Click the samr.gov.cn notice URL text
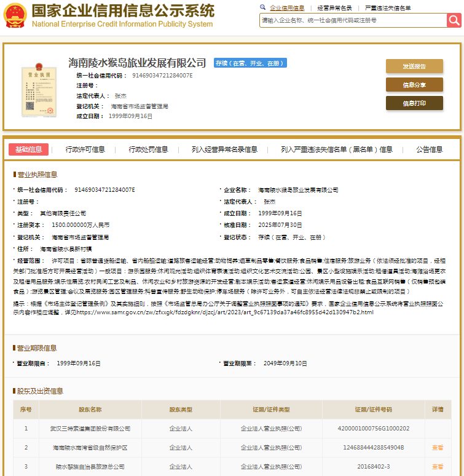The width and height of the screenshot is (464, 476). [x=225, y=312]
